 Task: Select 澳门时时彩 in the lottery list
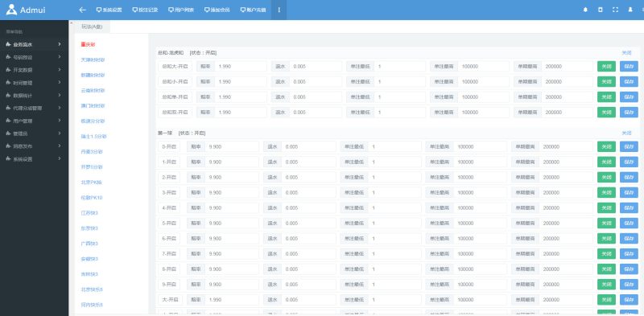coord(93,105)
